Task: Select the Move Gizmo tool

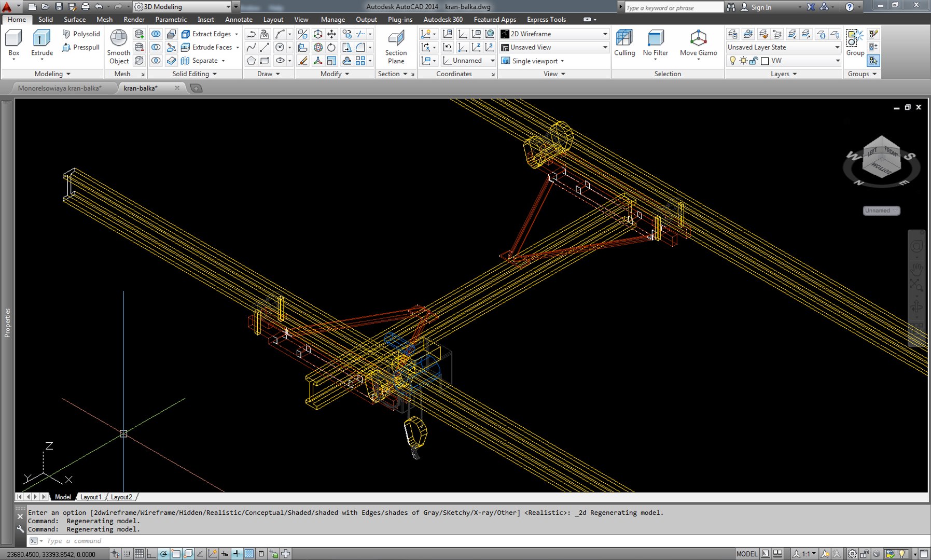Action: (x=698, y=43)
